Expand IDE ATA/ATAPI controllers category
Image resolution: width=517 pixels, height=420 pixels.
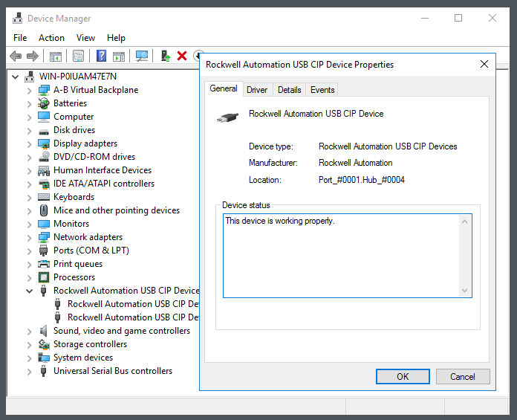30,184
